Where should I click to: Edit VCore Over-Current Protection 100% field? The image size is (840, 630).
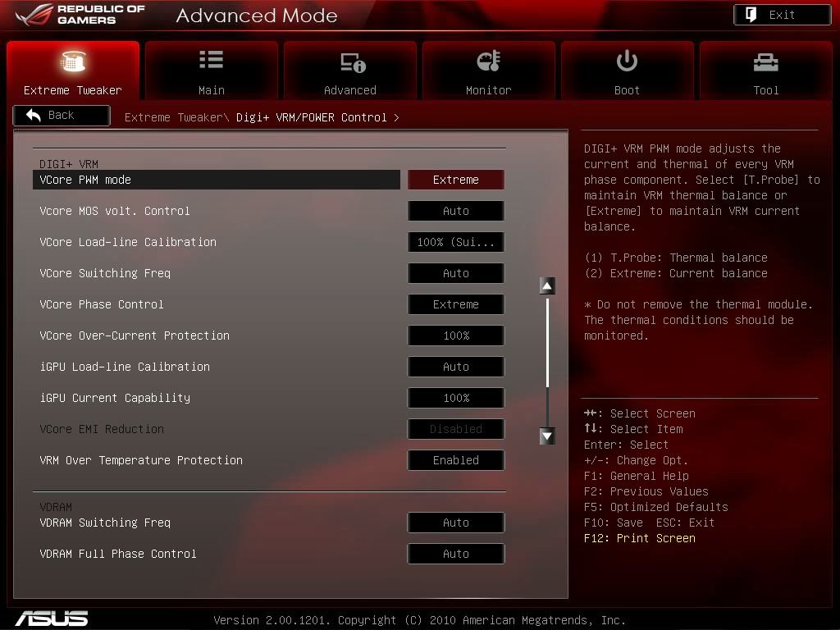(455, 336)
